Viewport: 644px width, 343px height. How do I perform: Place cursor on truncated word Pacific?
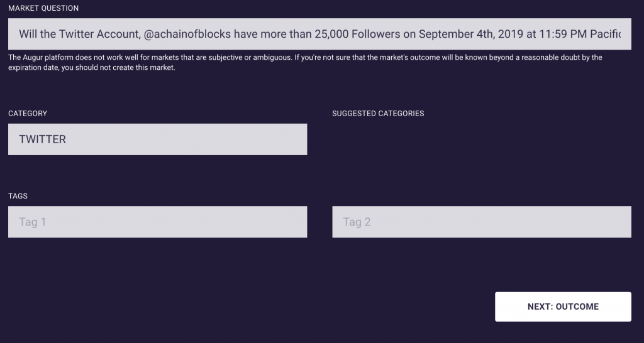click(x=606, y=34)
